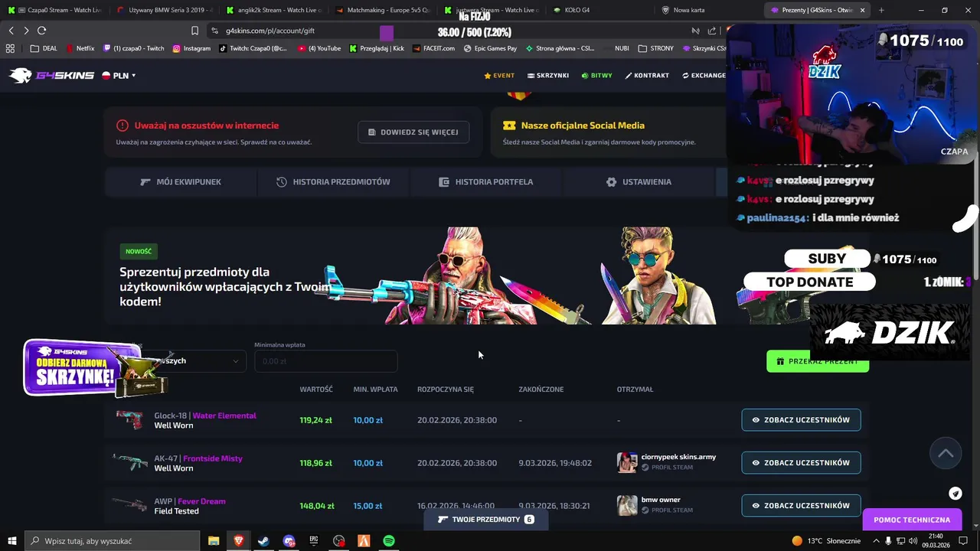Open the czapa0 - Twitch bookmark

point(133,48)
